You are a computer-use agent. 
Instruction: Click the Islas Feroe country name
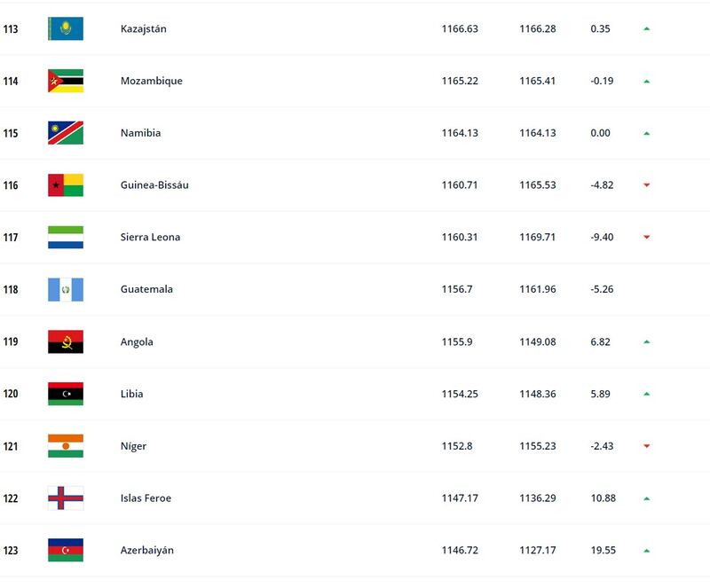click(146, 498)
